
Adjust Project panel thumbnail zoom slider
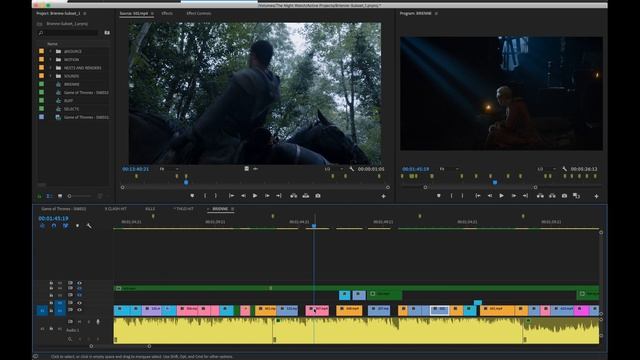coord(80,196)
